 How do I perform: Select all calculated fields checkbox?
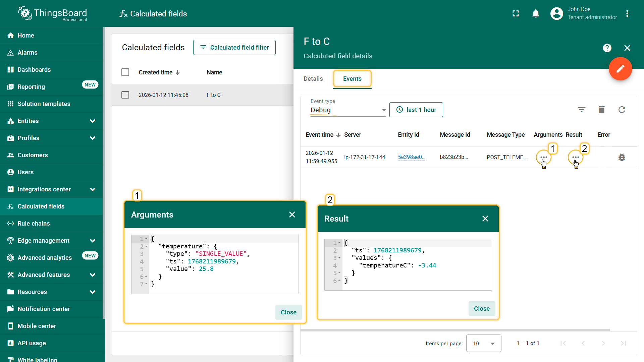click(125, 72)
